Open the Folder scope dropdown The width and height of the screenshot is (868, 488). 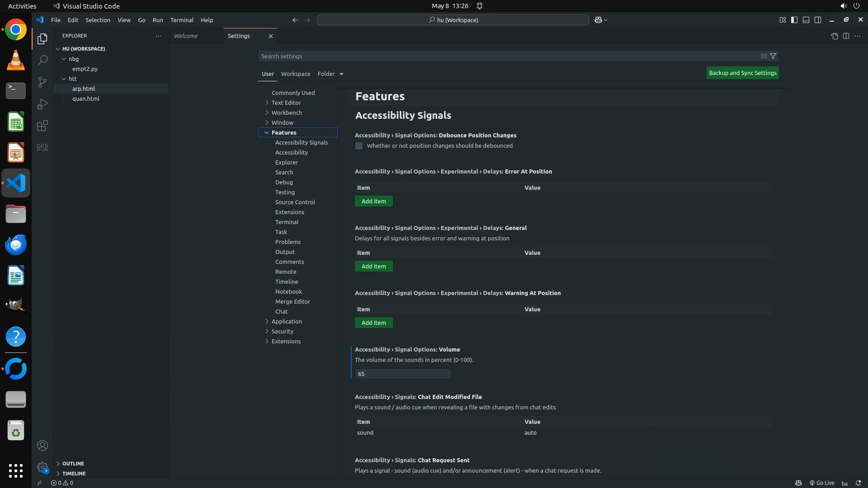point(330,74)
